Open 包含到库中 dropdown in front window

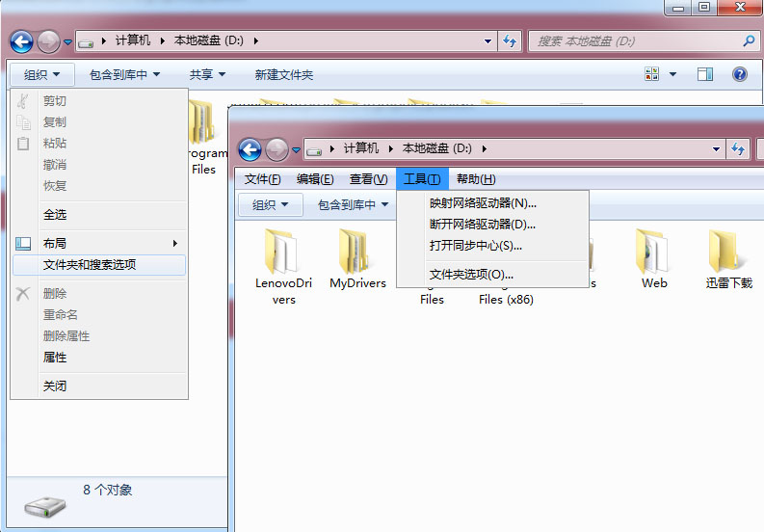[353, 205]
